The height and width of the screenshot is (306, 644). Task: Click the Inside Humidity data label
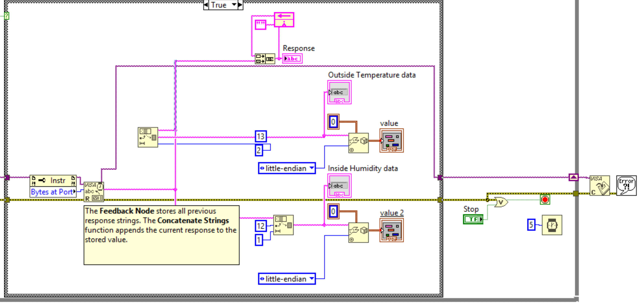[363, 168]
